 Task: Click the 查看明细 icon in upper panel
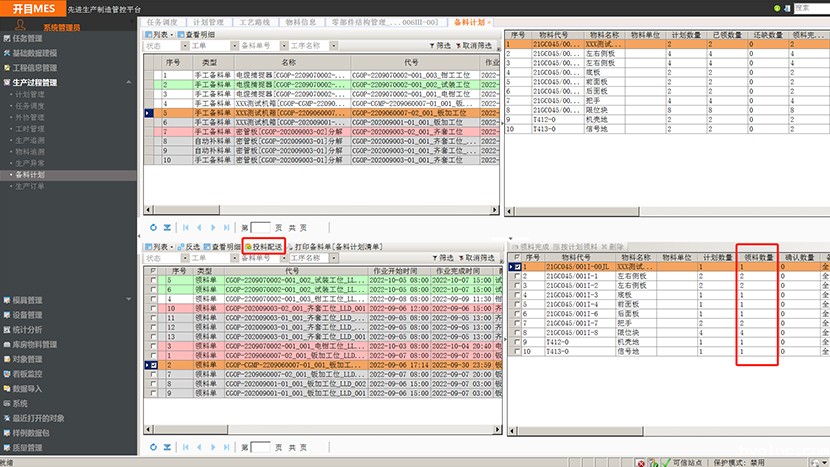(x=181, y=34)
